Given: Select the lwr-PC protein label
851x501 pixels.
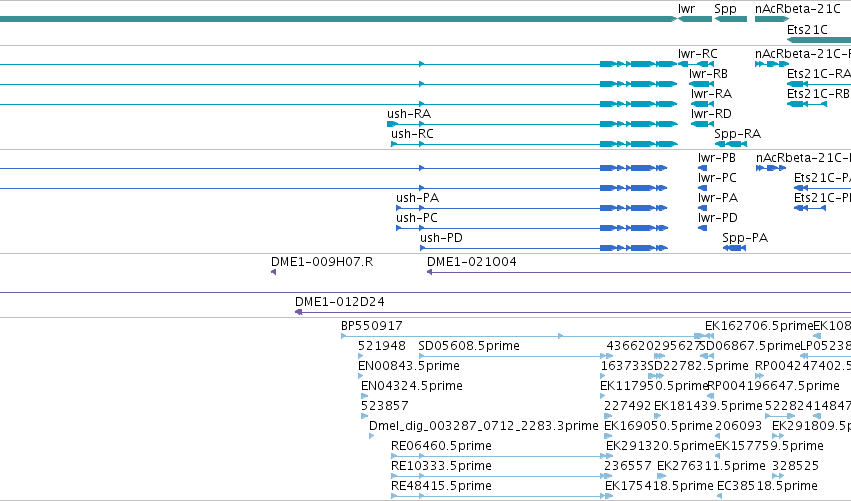Looking at the screenshot, I should click(717, 178).
